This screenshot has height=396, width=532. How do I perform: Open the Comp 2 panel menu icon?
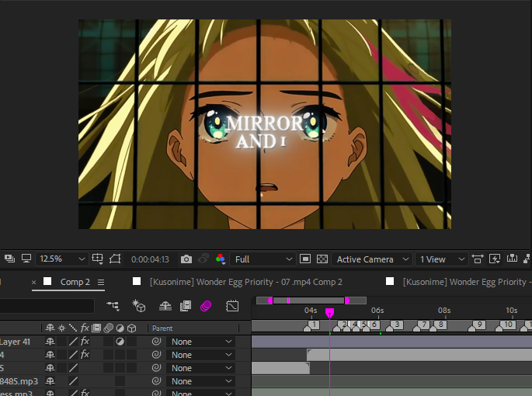pyautogui.click(x=101, y=282)
